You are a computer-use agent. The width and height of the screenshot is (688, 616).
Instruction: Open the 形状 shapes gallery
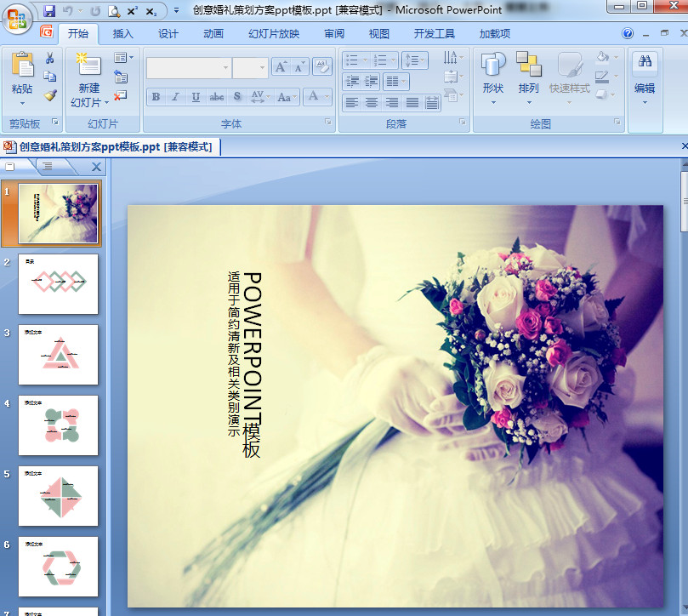[x=493, y=78]
